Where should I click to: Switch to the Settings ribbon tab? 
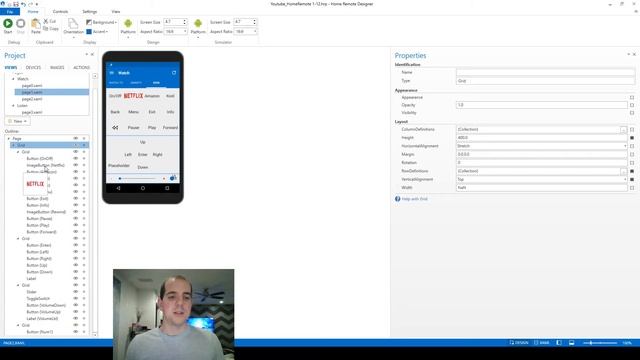tap(89, 12)
